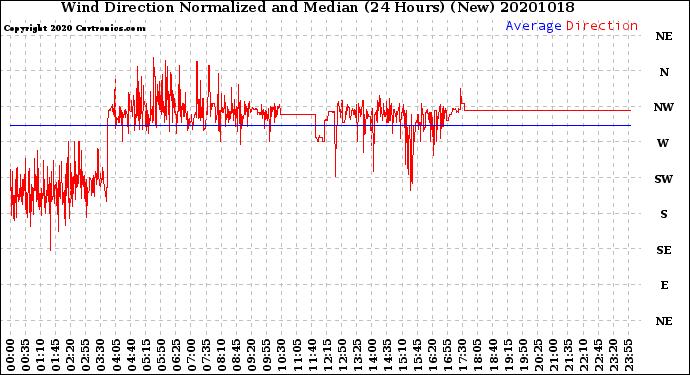Click the '23:20' time axis label
Screen dimensions: 690x375
(614, 355)
